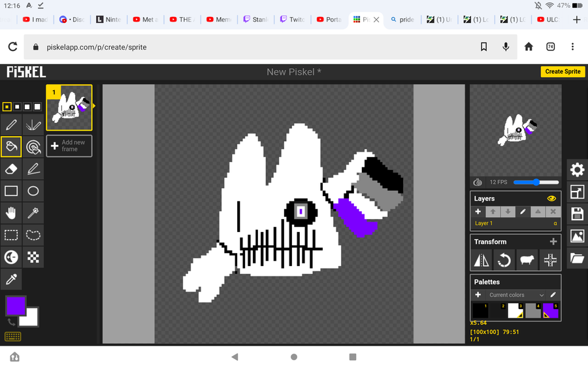Toggle onion skin in preview
Viewport: 588px width, 368px height.
point(478,182)
